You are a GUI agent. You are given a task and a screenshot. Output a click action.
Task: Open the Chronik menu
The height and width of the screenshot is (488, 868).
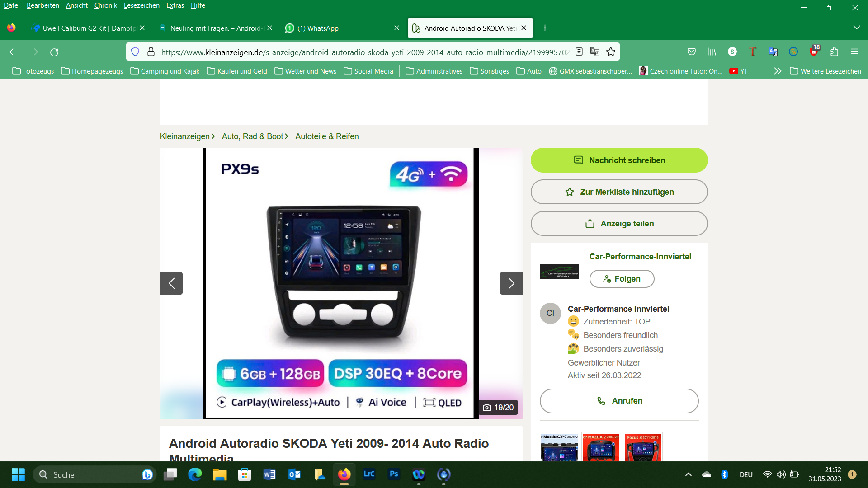coord(105,5)
